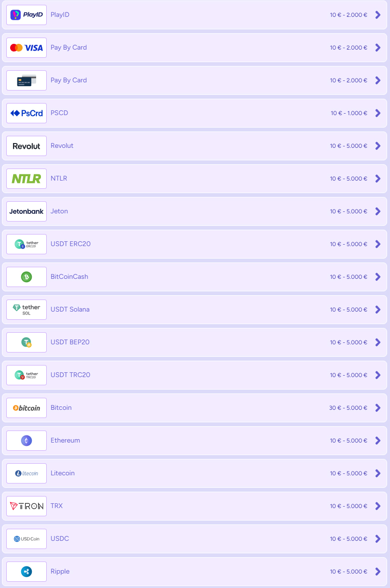Click the Revolut row's '10 € - 5.000 €' limit
The image size is (390, 588).
(349, 146)
